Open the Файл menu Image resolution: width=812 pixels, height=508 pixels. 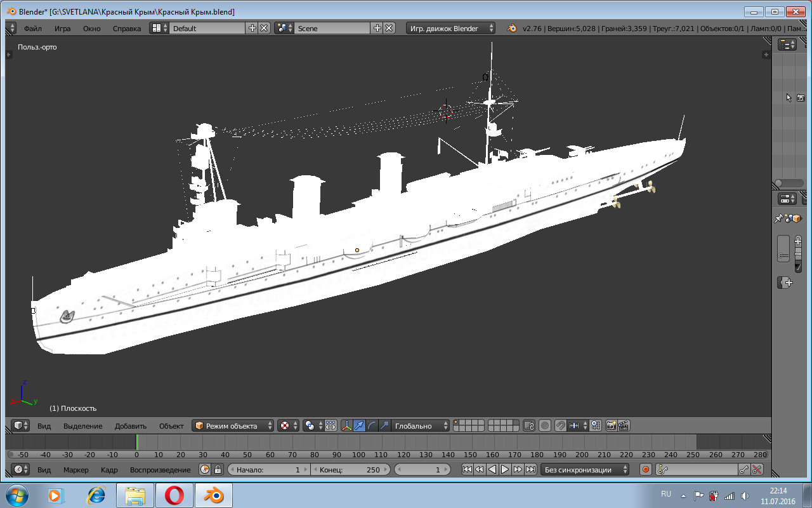click(33, 28)
